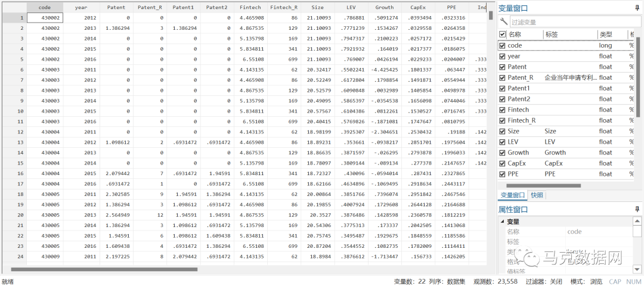The image size is (644, 286).
Task: Sort variables by the 类型 column header
Action: [x=612, y=35]
